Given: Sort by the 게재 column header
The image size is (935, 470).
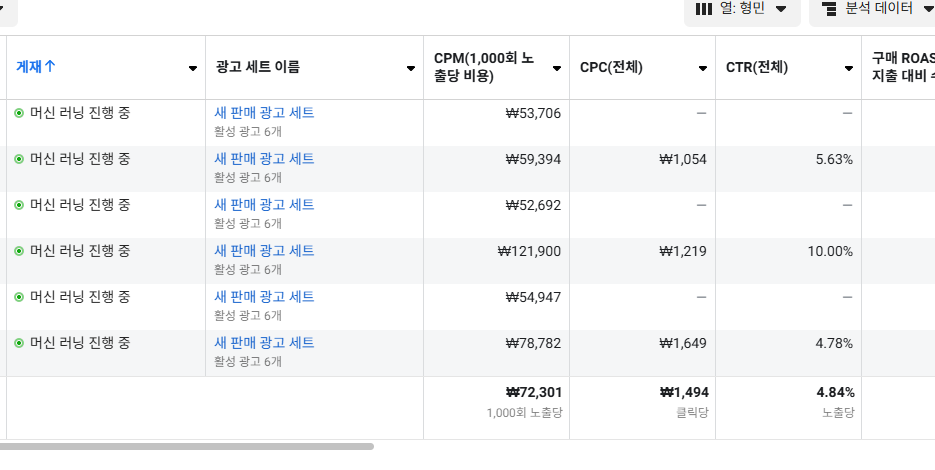Looking at the screenshot, I should (29, 67).
